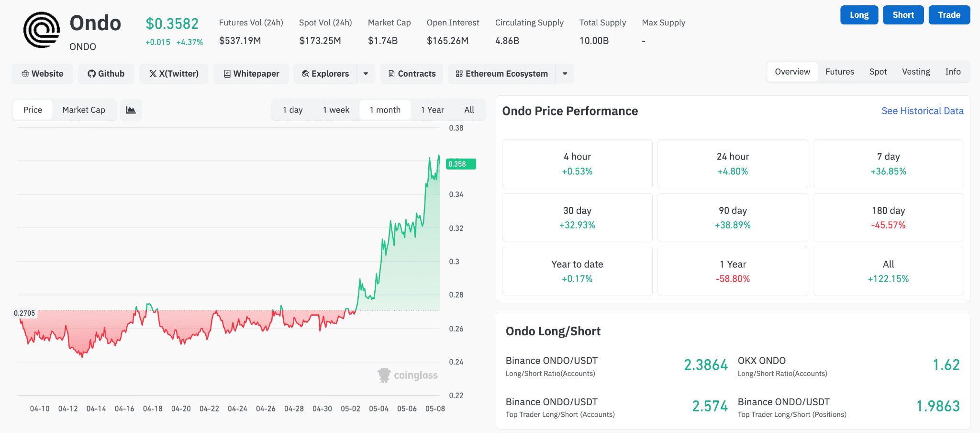Switch to the Futures tab
The width and height of the screenshot is (980, 433).
pos(840,72)
